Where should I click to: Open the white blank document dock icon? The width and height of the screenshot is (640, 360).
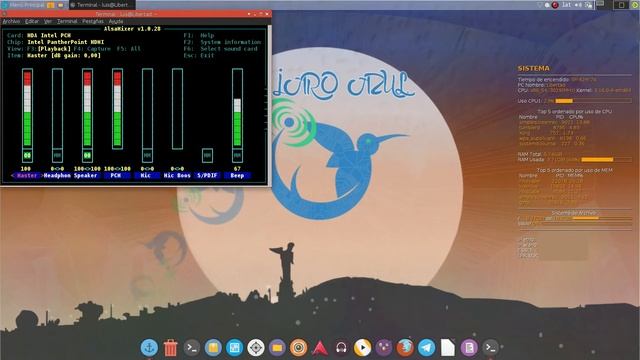pyautogui.click(x=448, y=348)
